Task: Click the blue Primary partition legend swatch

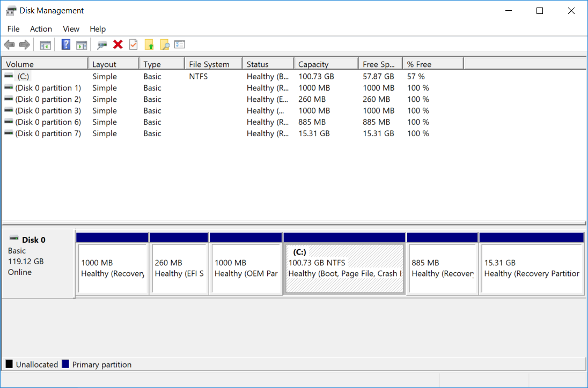Action: pyautogui.click(x=65, y=364)
